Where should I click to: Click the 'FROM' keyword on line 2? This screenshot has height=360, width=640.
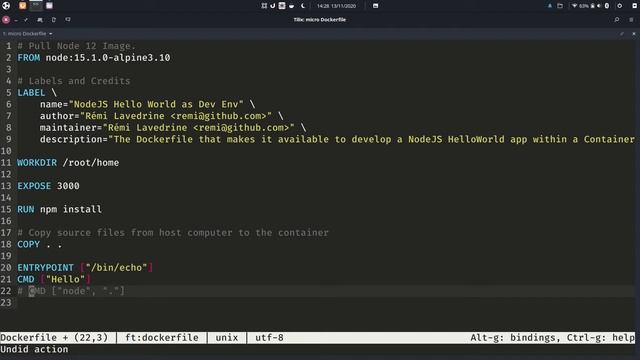[x=29, y=58]
